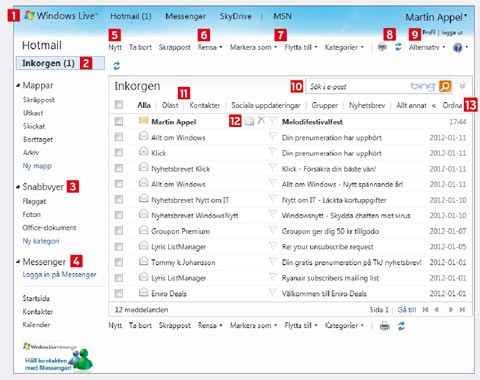Collapse the Messenger section
This screenshot has height=380, width=480.
pyautogui.click(x=18, y=262)
